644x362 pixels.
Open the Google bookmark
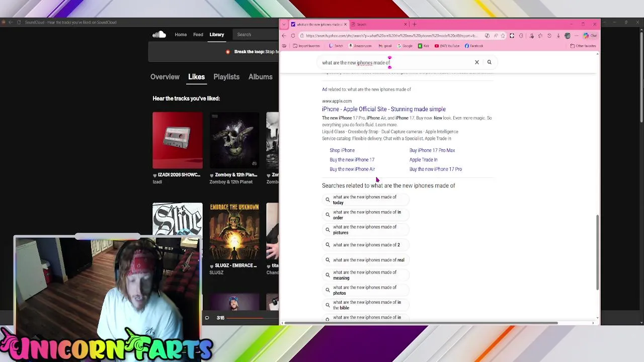click(x=405, y=46)
